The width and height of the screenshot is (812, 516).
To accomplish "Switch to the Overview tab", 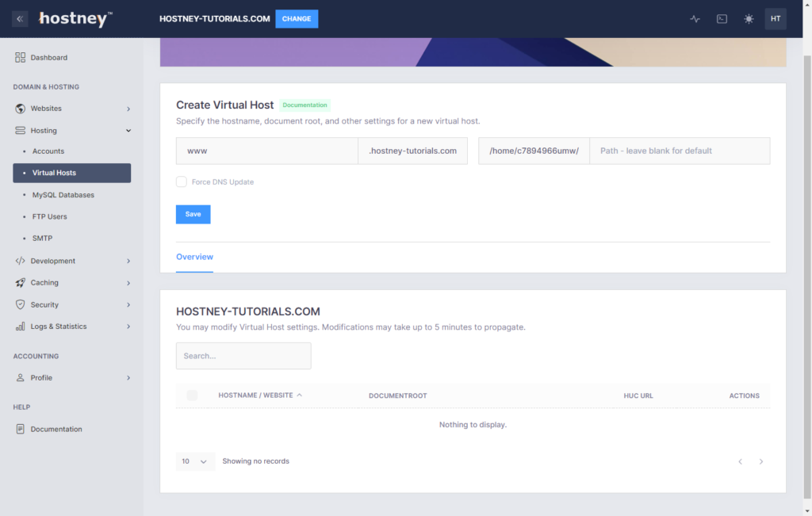I will pos(194,257).
